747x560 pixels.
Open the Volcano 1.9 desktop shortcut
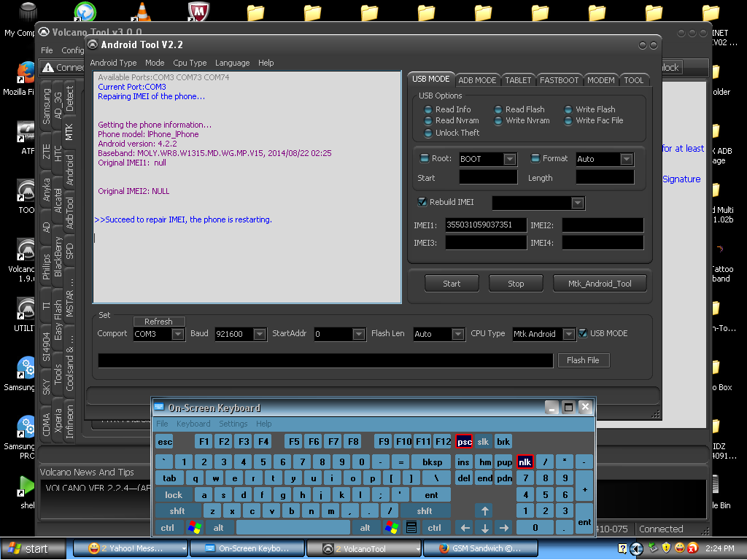(x=26, y=249)
